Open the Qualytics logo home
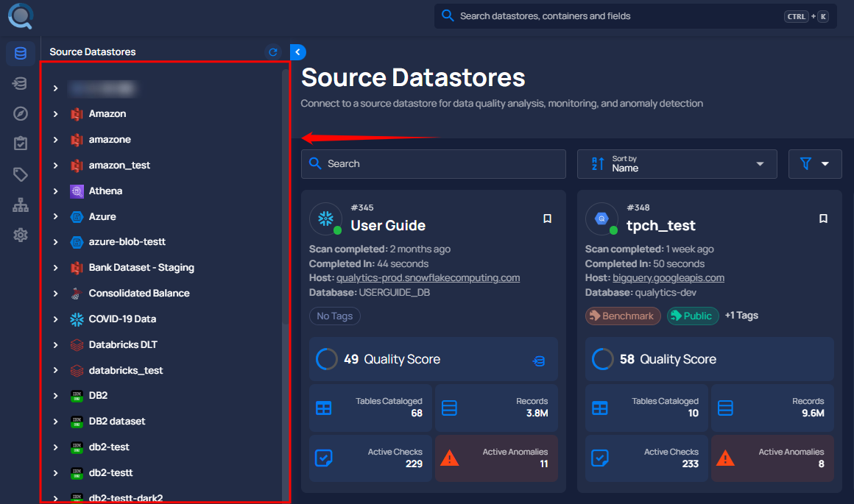The image size is (854, 504). pos(21,16)
